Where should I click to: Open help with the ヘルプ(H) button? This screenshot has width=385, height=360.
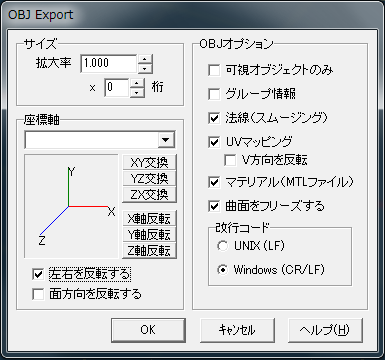coord(325,330)
